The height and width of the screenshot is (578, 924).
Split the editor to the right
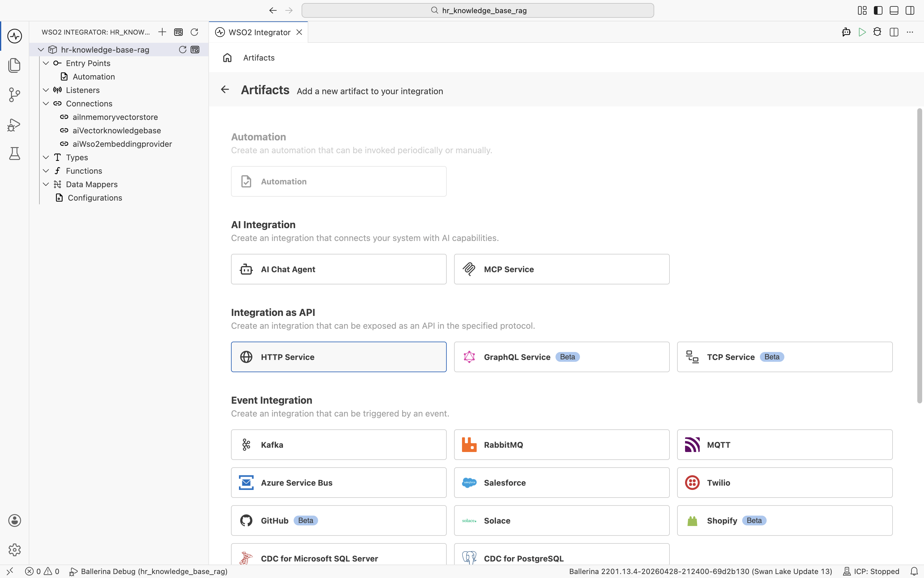[x=894, y=32]
